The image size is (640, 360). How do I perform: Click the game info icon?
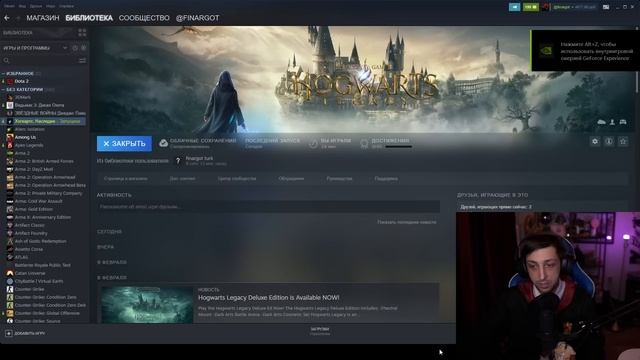click(x=609, y=142)
